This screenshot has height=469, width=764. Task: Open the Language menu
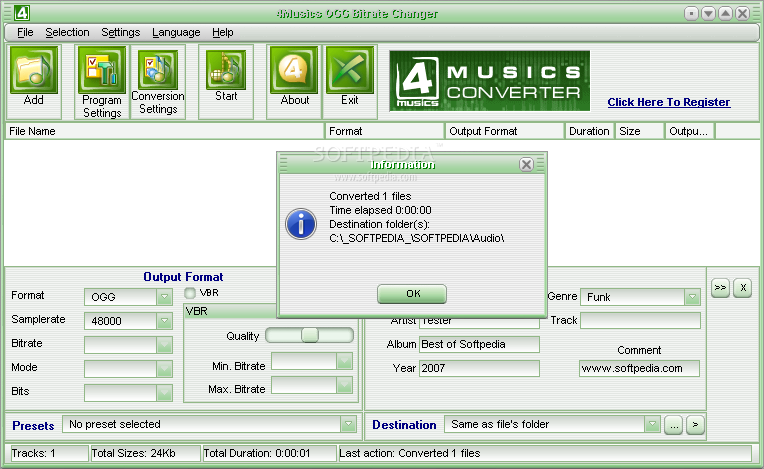pyautogui.click(x=176, y=32)
